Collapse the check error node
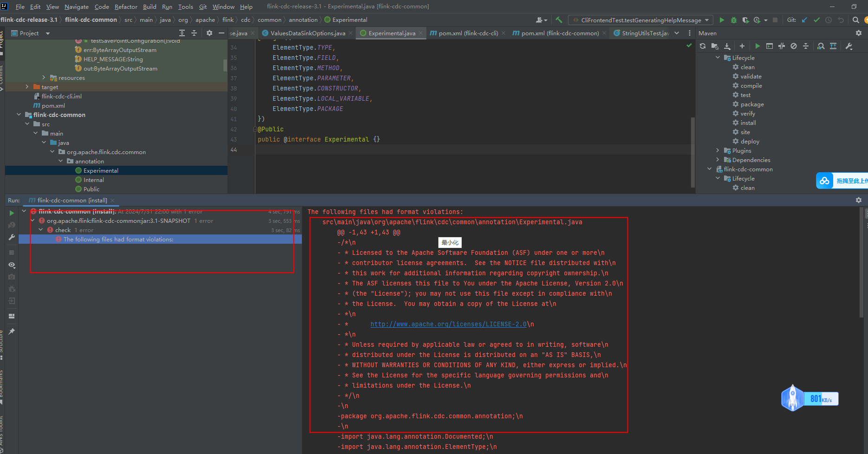 pyautogui.click(x=41, y=230)
